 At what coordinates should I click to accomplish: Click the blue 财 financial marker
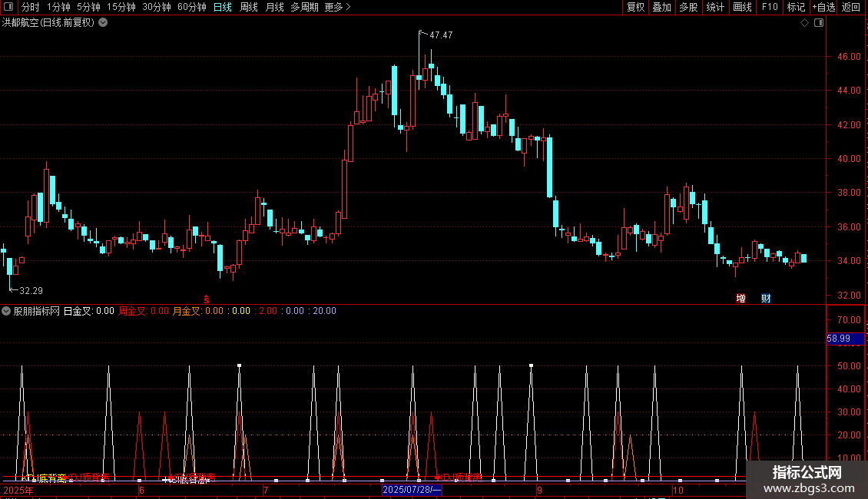tap(766, 298)
